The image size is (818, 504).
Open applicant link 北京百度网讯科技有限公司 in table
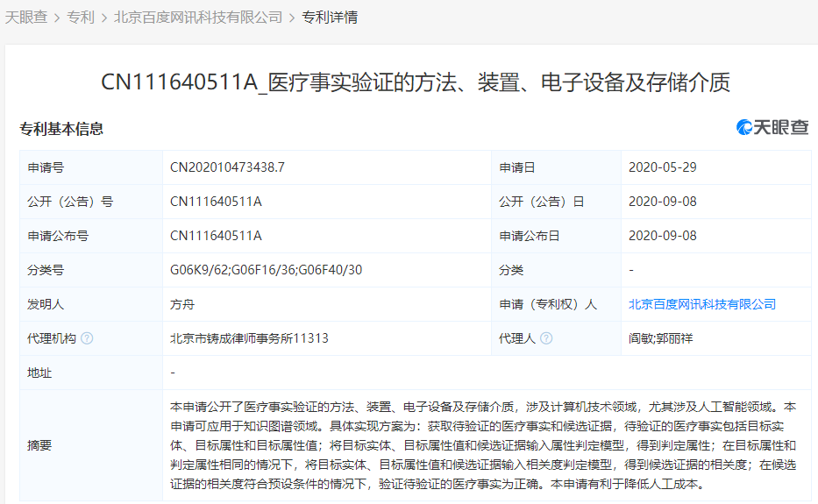pos(701,304)
